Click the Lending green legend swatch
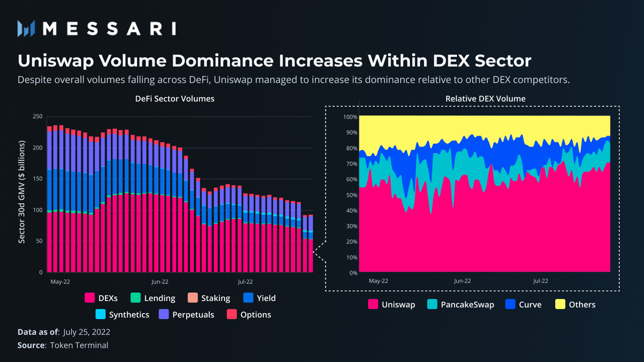 [x=136, y=298]
